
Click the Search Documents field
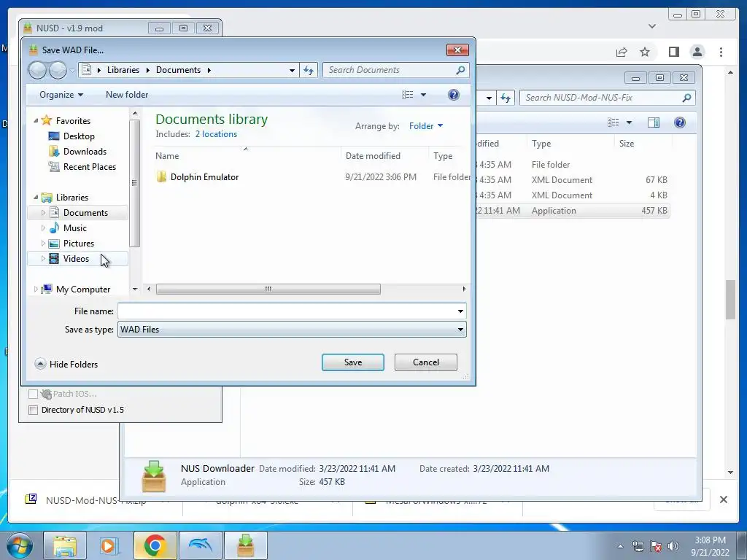coord(395,70)
